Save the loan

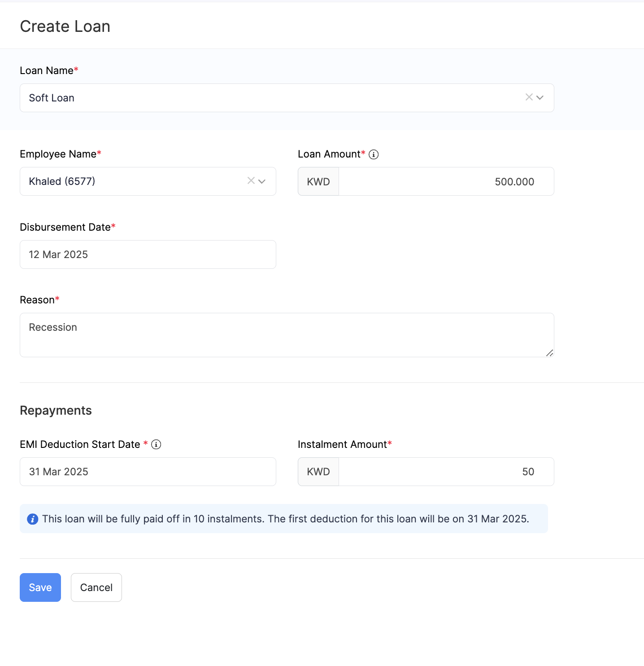[40, 587]
